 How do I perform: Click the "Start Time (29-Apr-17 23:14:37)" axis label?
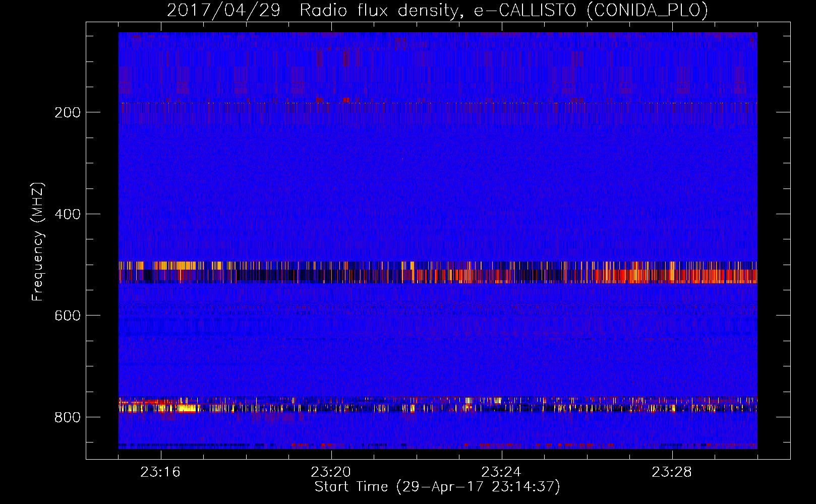[x=437, y=487]
